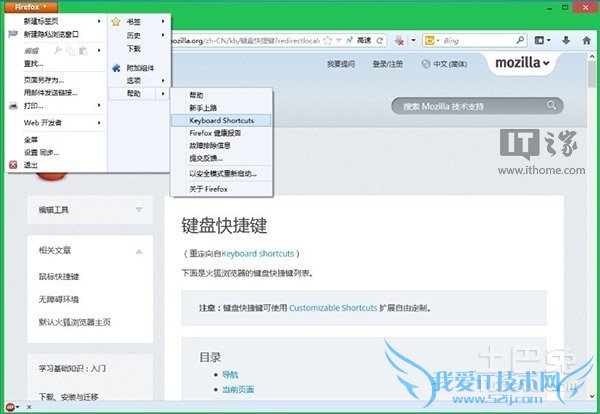The width and height of the screenshot is (600, 414).
Task: Click the 我要提问 link
Action: click(341, 64)
